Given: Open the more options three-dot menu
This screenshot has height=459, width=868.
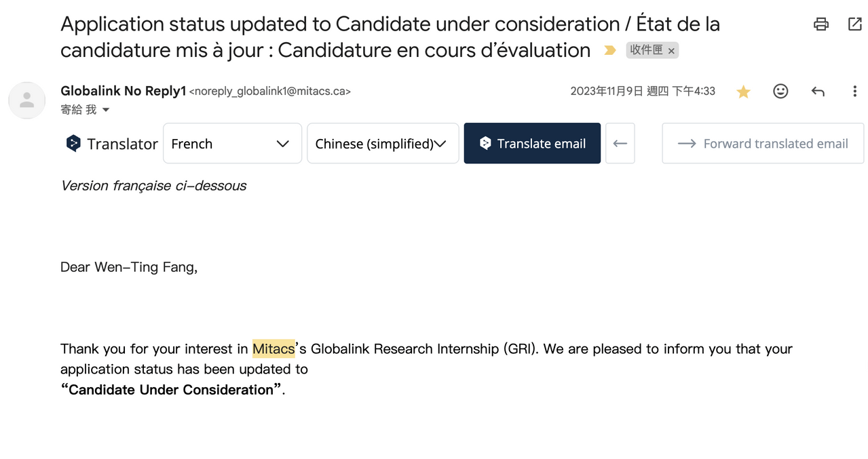Looking at the screenshot, I should tap(854, 91).
